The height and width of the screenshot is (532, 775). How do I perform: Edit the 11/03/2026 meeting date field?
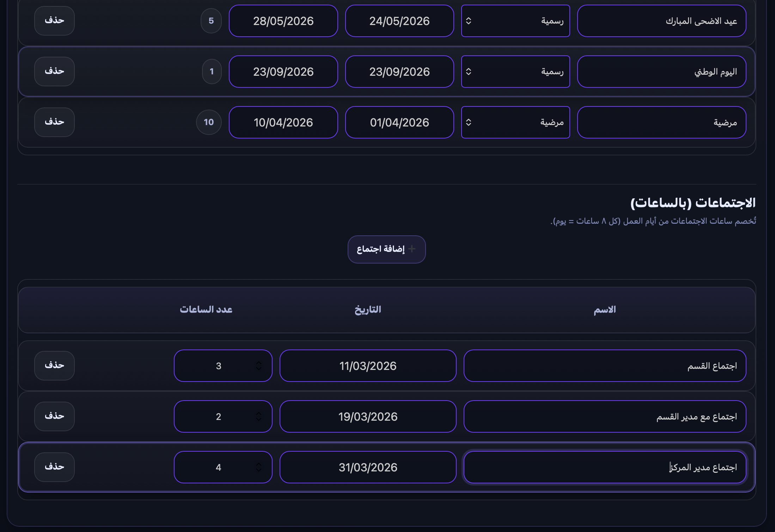coord(368,366)
